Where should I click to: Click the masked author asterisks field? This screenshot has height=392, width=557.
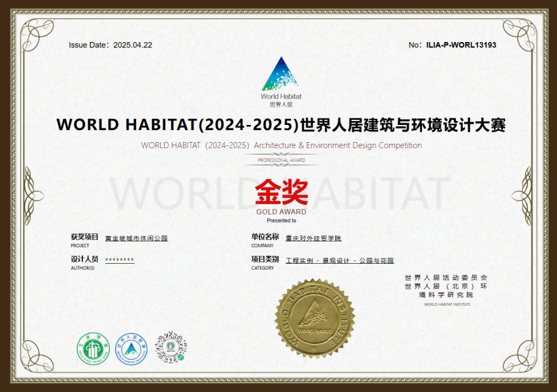(x=119, y=260)
